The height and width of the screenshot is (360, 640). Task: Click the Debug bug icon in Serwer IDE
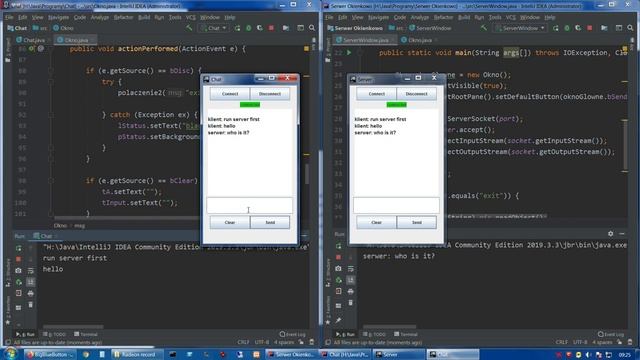(x=567, y=28)
